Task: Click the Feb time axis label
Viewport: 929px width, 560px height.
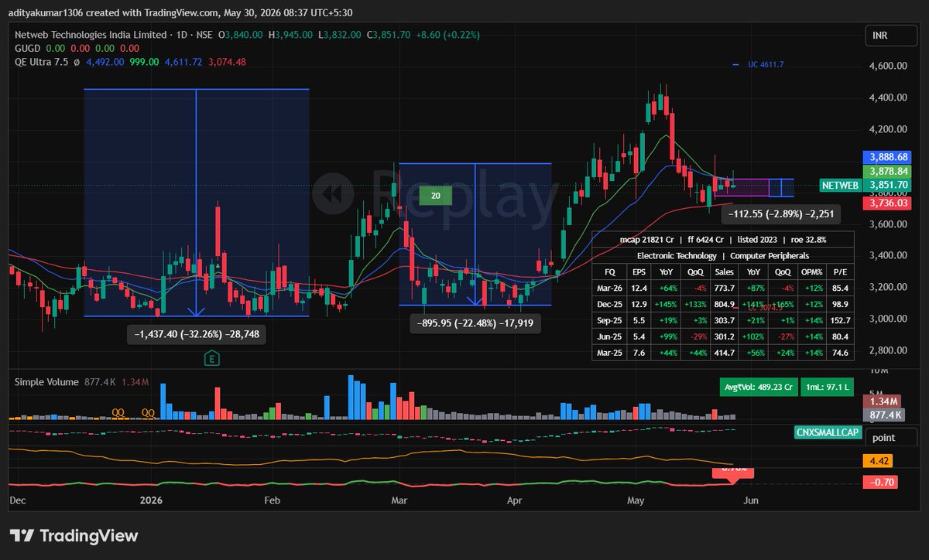Action: pyautogui.click(x=272, y=500)
